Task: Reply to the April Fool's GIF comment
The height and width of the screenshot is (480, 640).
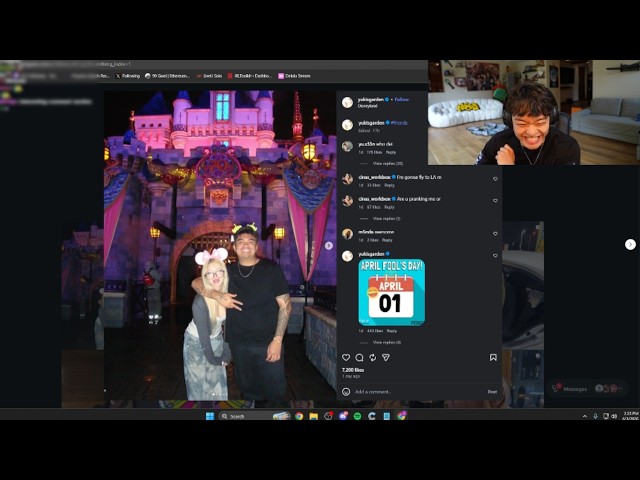Action: pyautogui.click(x=392, y=331)
